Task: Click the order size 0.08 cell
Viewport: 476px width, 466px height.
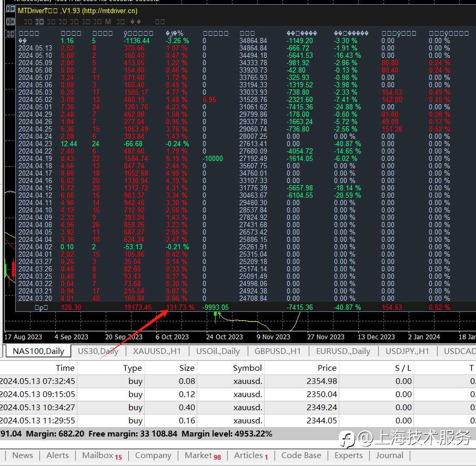Action: (x=187, y=381)
